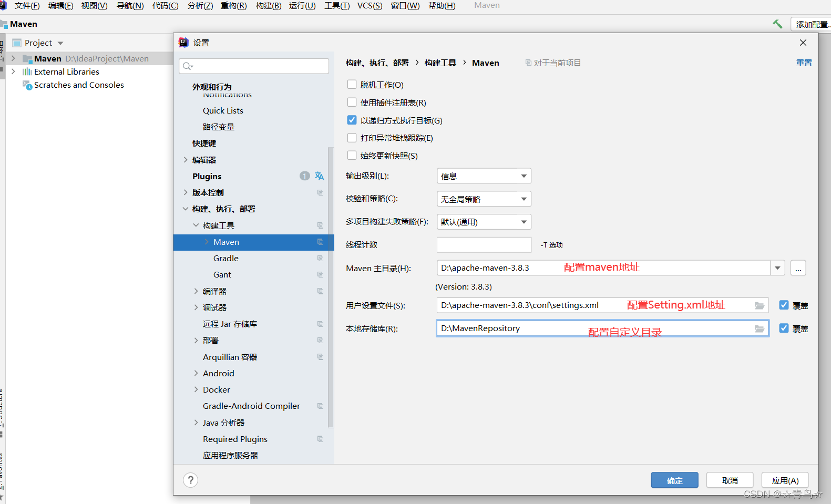This screenshot has height=504, width=831.
Task: Click project-level icon beside Gant
Action: point(320,274)
